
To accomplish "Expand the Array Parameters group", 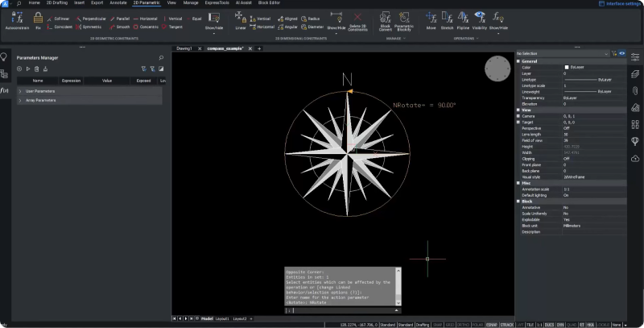I will tap(20, 101).
